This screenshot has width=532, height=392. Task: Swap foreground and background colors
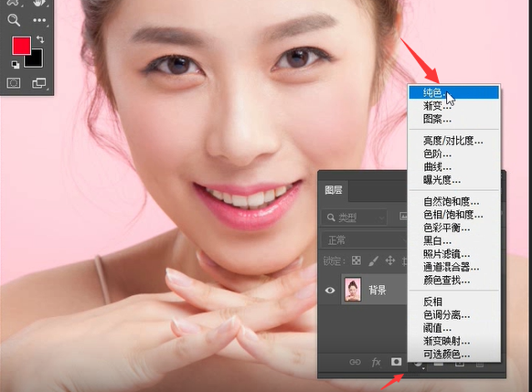40,39
